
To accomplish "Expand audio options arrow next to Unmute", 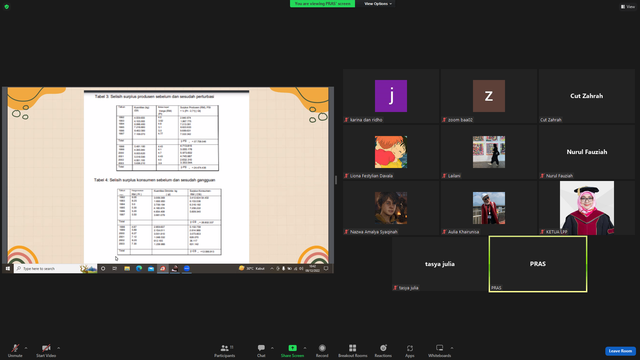I will pos(26,348).
